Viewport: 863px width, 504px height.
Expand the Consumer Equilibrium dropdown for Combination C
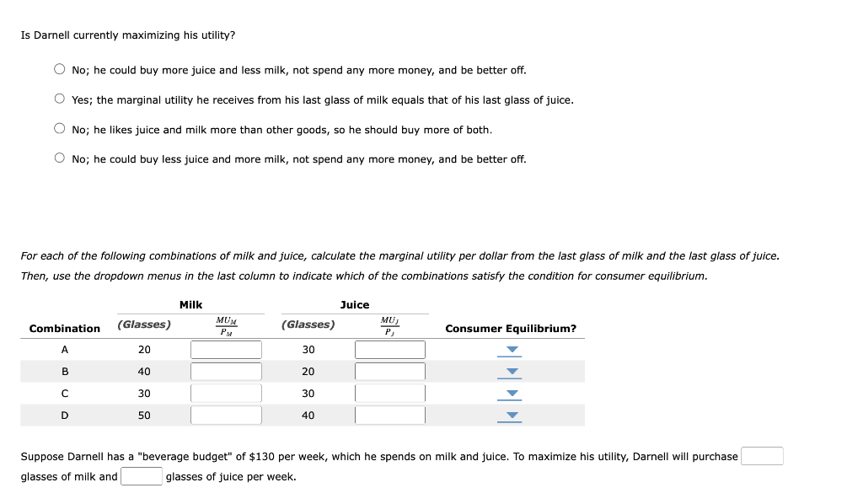pyautogui.click(x=509, y=393)
